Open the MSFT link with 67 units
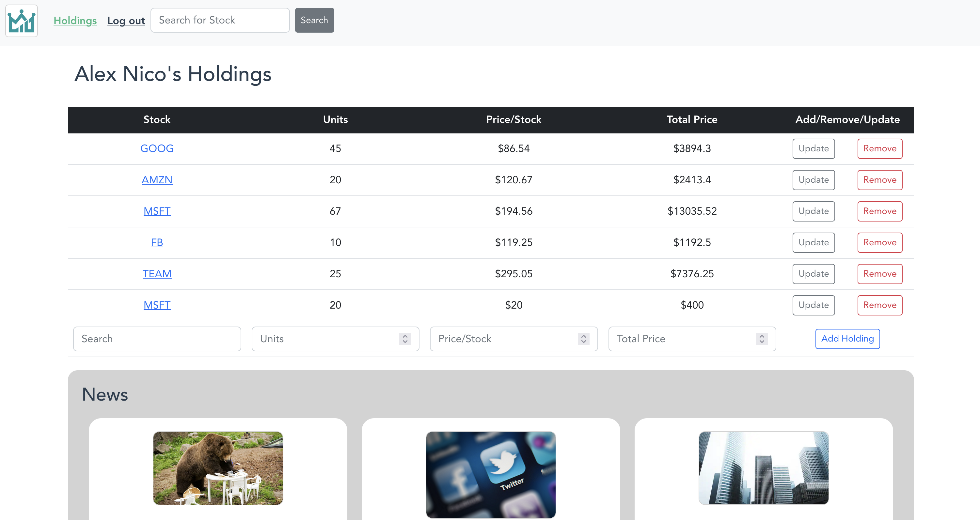 [x=157, y=211]
